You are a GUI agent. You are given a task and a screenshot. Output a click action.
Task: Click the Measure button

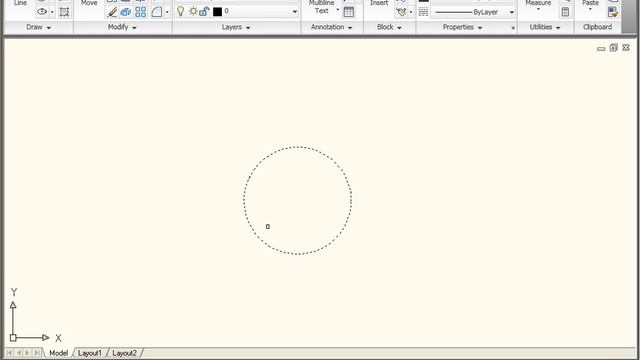click(x=538, y=4)
